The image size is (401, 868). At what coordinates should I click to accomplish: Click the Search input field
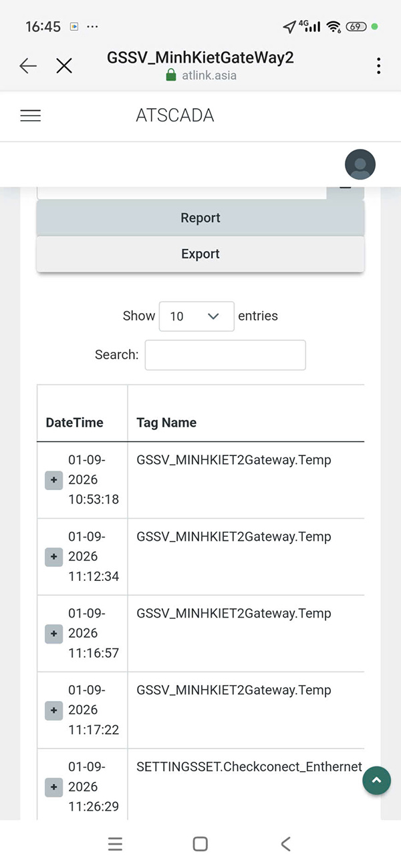click(225, 355)
